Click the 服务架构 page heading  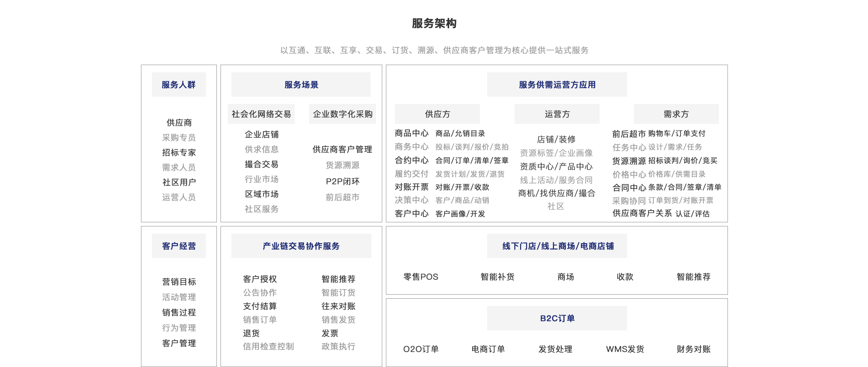434,24
